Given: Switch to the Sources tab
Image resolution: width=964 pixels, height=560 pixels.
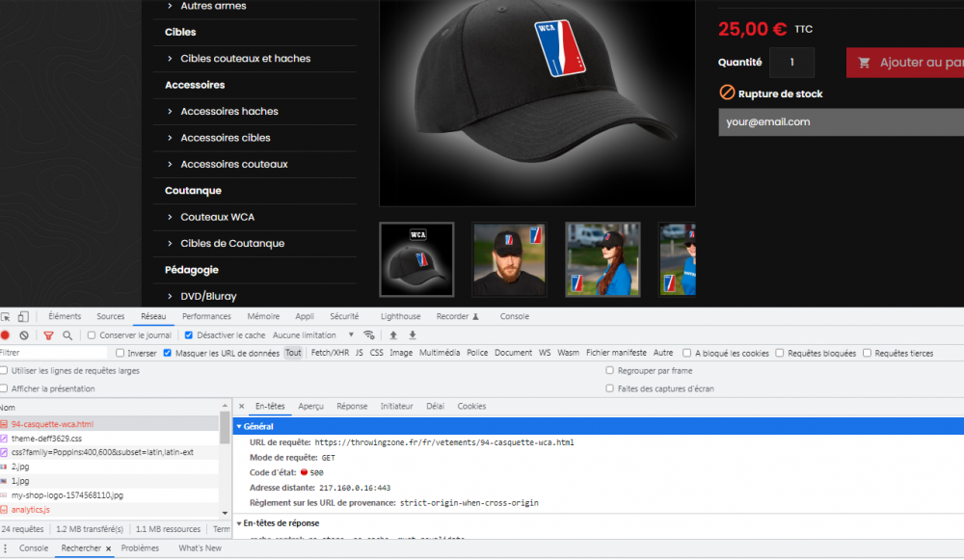Looking at the screenshot, I should (111, 316).
